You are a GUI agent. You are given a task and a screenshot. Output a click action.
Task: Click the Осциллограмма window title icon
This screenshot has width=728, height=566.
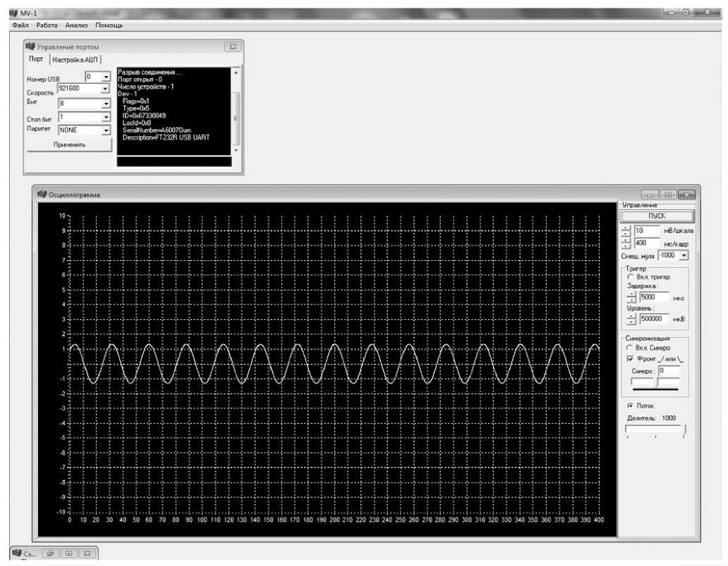point(40,195)
